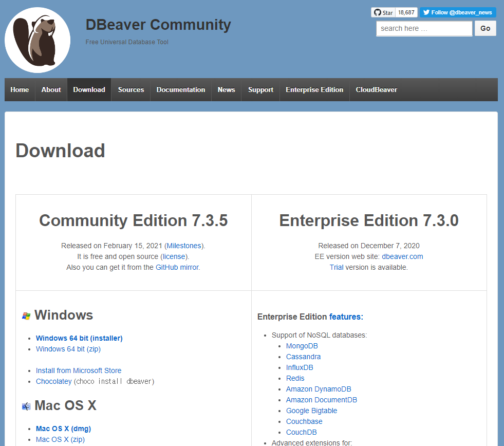Open the 18,687 stargazers count
Viewport: 504px width, 446px height.
(406, 12)
